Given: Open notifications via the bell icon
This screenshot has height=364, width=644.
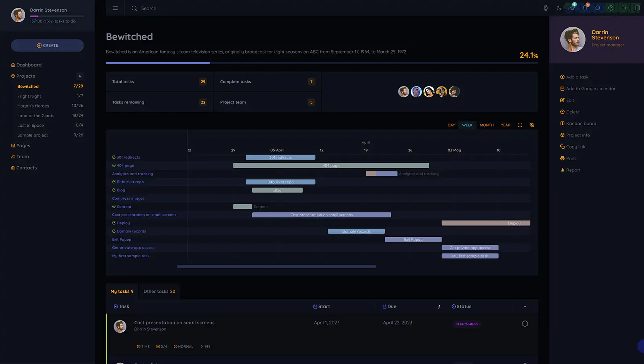Looking at the screenshot, I should click(585, 8).
